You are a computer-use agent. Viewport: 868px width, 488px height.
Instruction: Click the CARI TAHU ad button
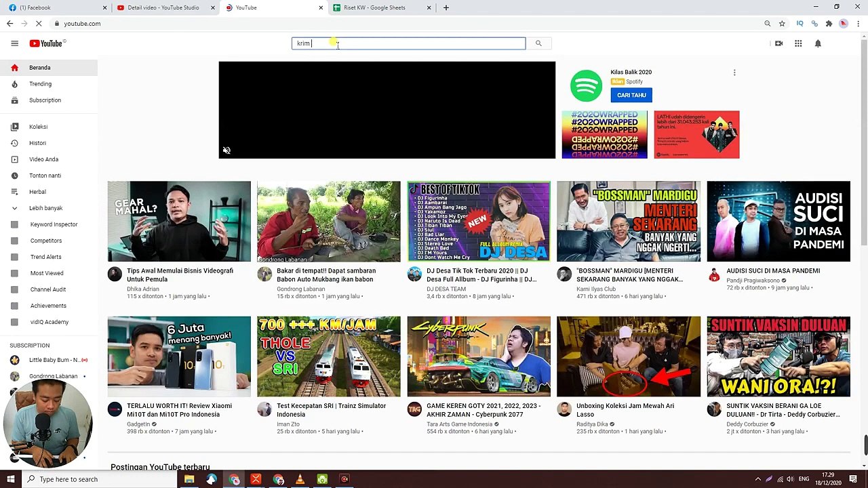tap(631, 96)
